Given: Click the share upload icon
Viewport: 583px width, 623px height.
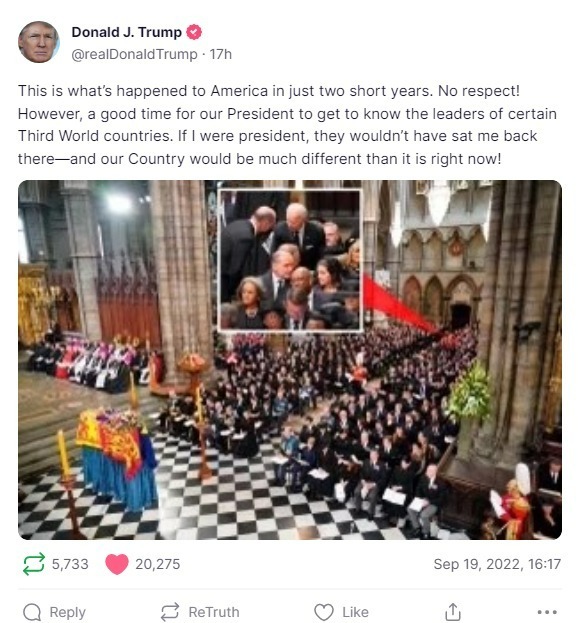Looking at the screenshot, I should click(x=453, y=611).
